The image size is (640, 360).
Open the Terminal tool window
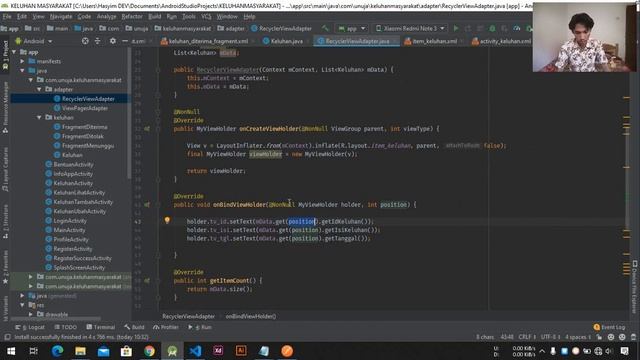click(100, 327)
